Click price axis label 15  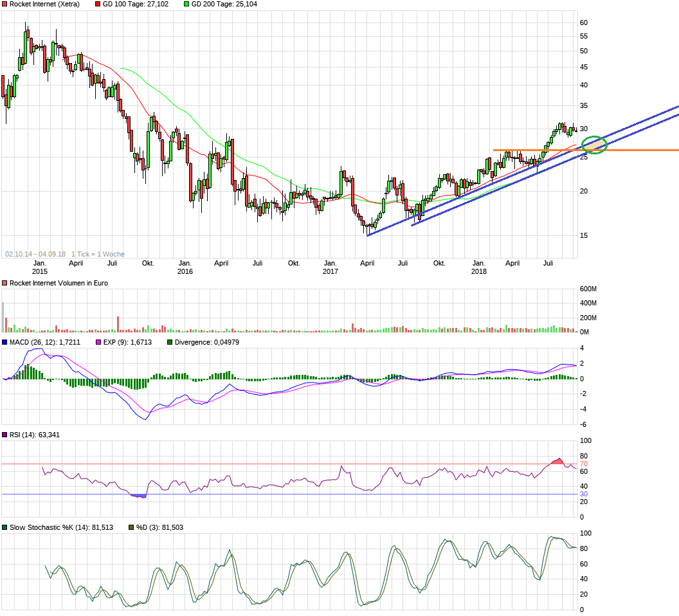(584, 235)
